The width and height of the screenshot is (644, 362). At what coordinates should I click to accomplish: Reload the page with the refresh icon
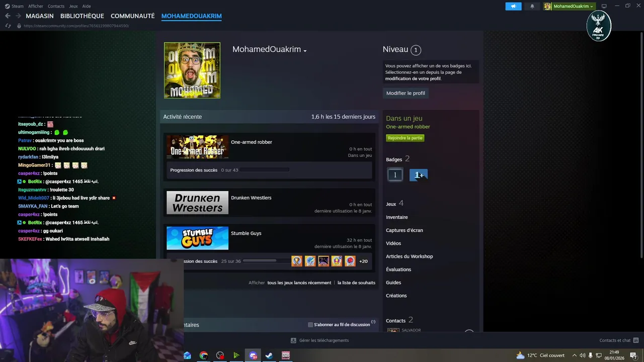[x=8, y=26]
